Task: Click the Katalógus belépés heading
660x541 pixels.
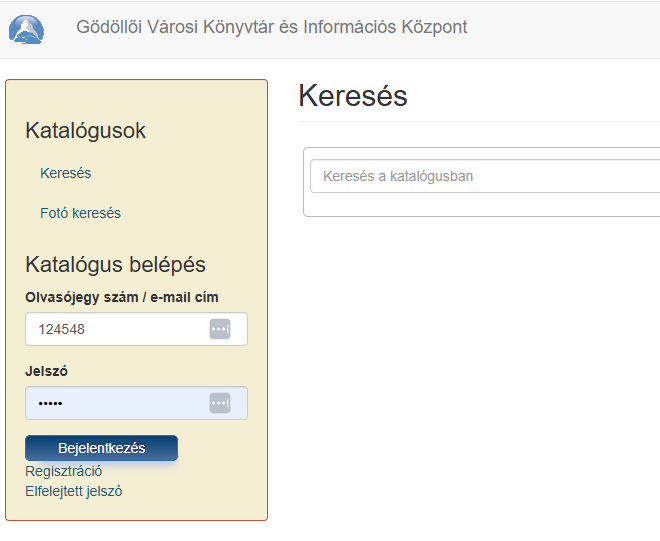Action: point(115,265)
